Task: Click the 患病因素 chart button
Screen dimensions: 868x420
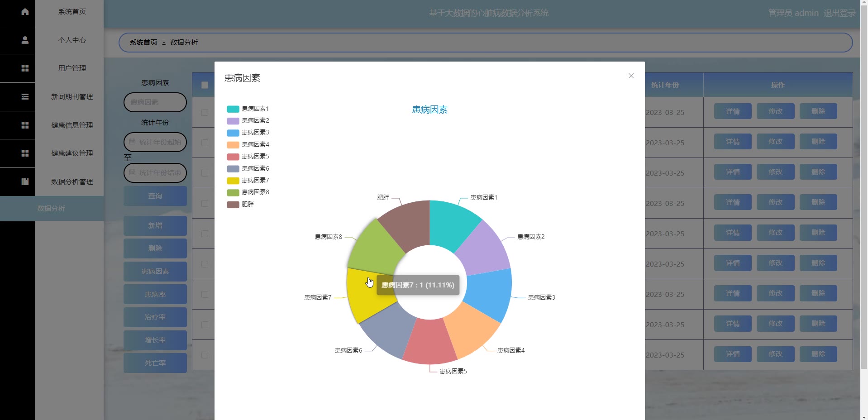Action: click(155, 272)
